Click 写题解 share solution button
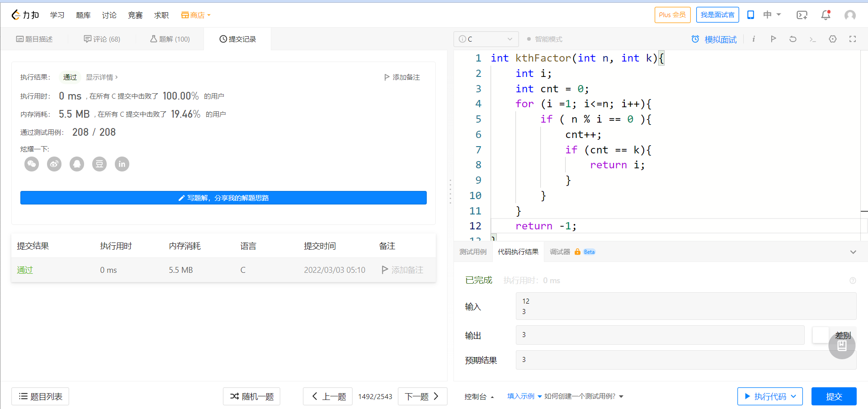868x409 pixels. click(223, 198)
